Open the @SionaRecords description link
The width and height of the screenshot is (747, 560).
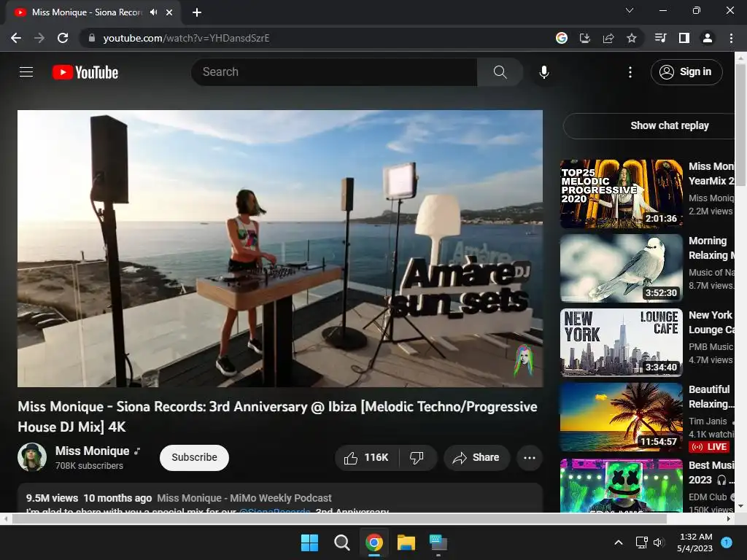275,511
